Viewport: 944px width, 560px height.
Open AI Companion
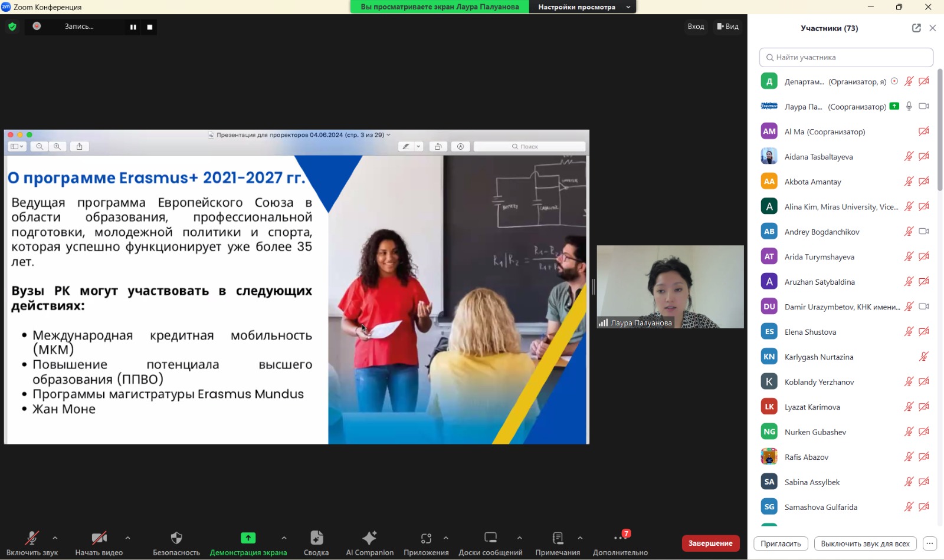[370, 543]
